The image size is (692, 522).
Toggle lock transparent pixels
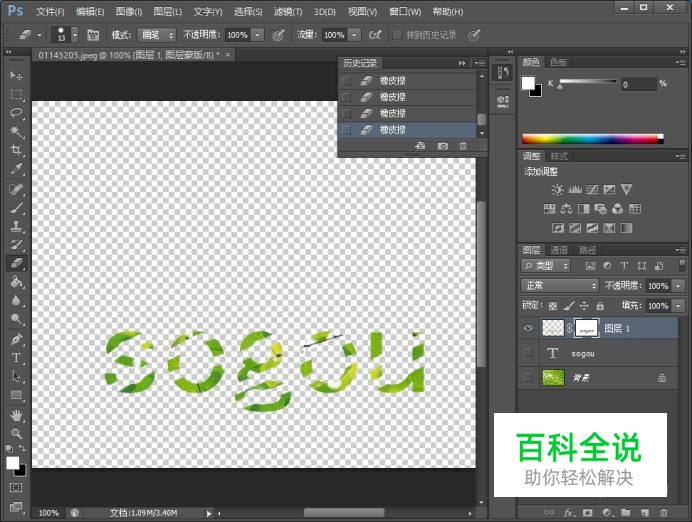coord(553,305)
